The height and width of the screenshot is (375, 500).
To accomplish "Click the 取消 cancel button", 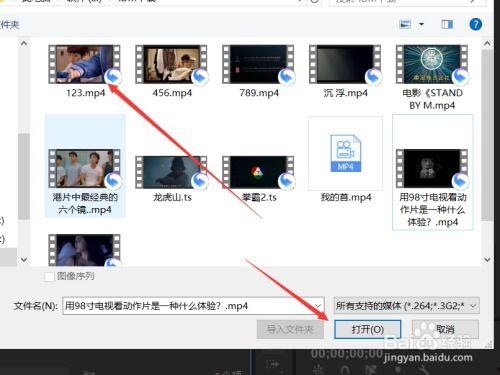I will coord(445,330).
